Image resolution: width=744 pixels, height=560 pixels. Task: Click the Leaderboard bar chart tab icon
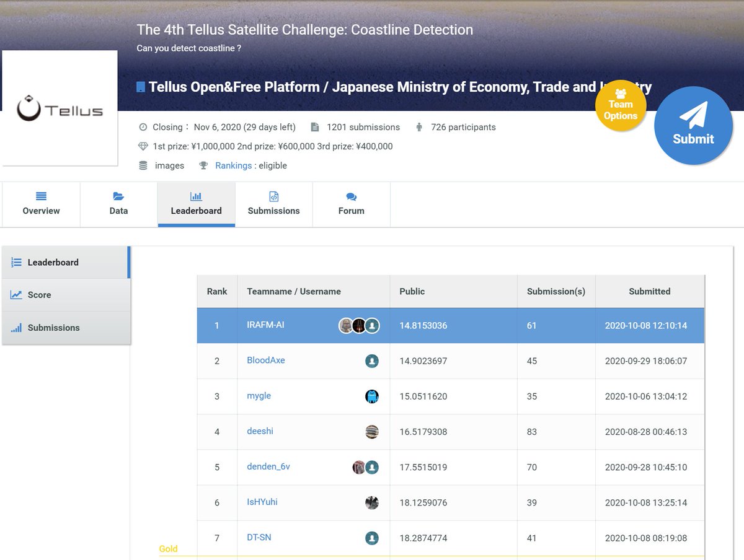pyautogui.click(x=196, y=196)
